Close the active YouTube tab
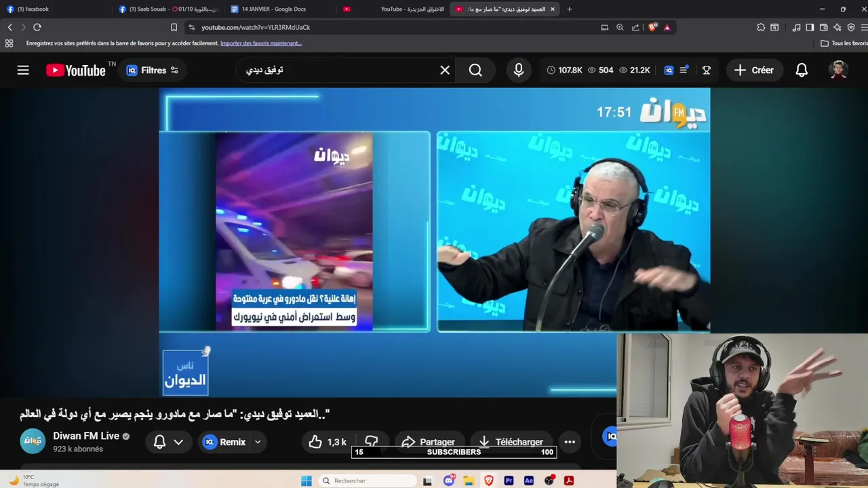The height and width of the screenshot is (488, 868). tap(552, 9)
